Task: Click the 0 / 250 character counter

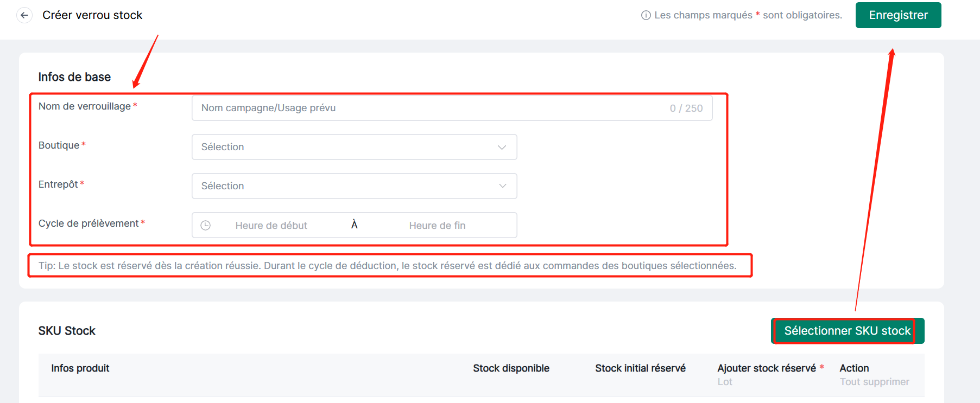Action: (686, 108)
